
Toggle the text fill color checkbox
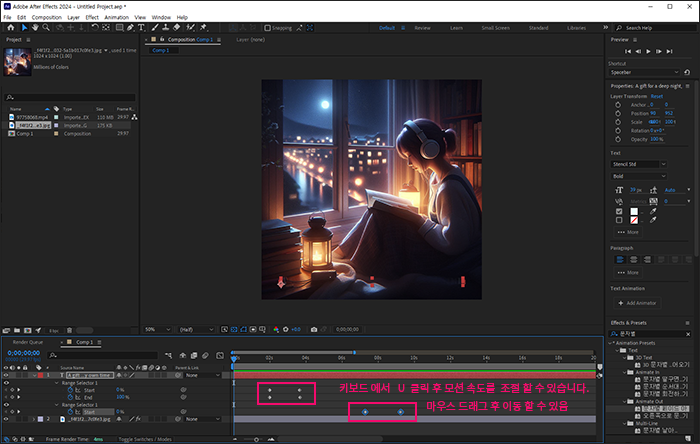click(x=619, y=212)
